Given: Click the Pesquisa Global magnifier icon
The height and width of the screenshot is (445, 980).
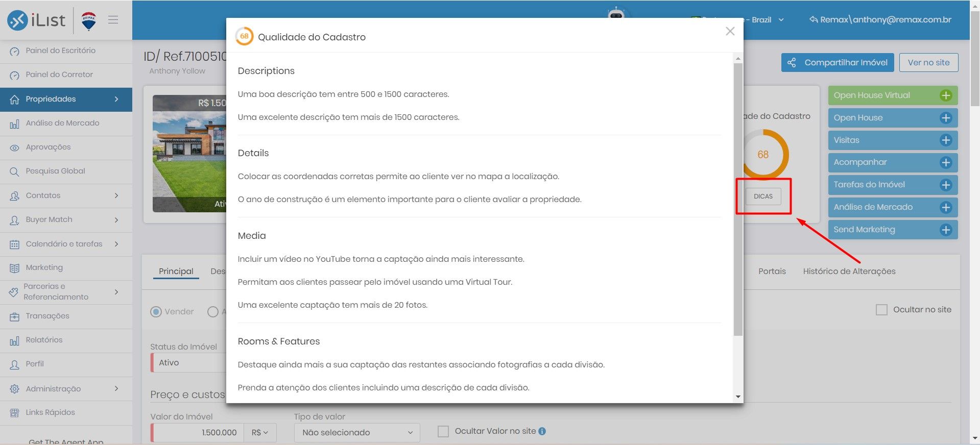Looking at the screenshot, I should 14,171.
